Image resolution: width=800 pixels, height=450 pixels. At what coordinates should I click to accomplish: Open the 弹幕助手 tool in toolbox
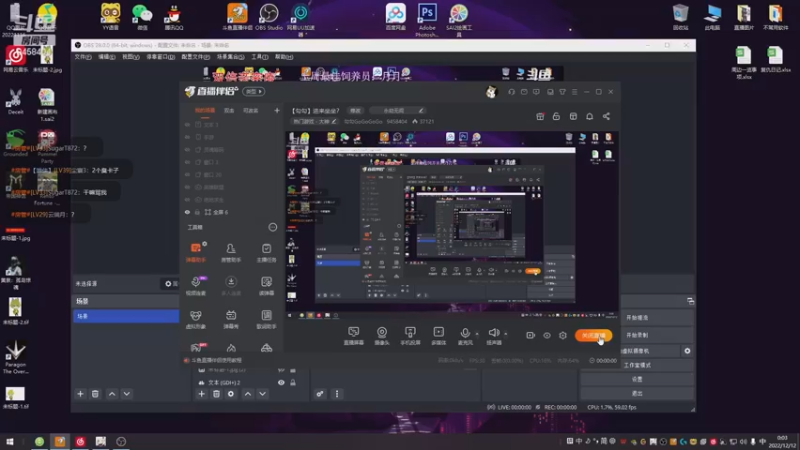click(x=196, y=252)
